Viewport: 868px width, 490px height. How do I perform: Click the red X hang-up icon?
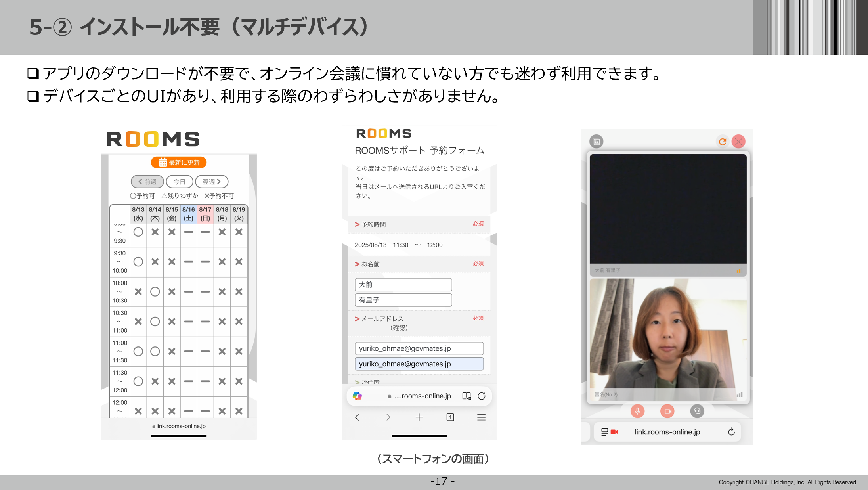click(738, 142)
